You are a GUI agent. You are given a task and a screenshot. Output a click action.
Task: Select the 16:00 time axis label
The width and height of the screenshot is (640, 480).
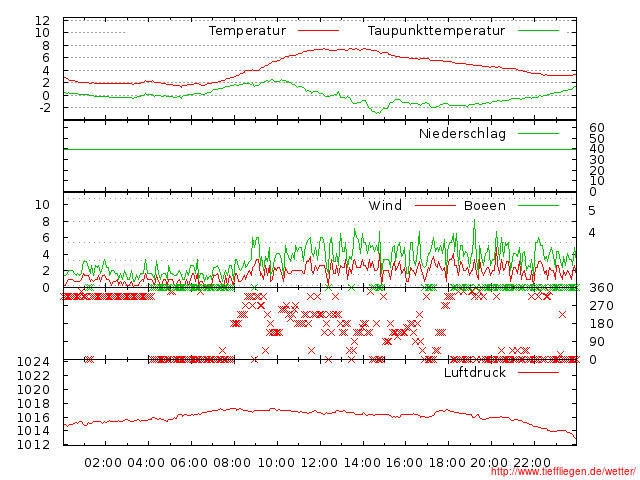point(404,463)
